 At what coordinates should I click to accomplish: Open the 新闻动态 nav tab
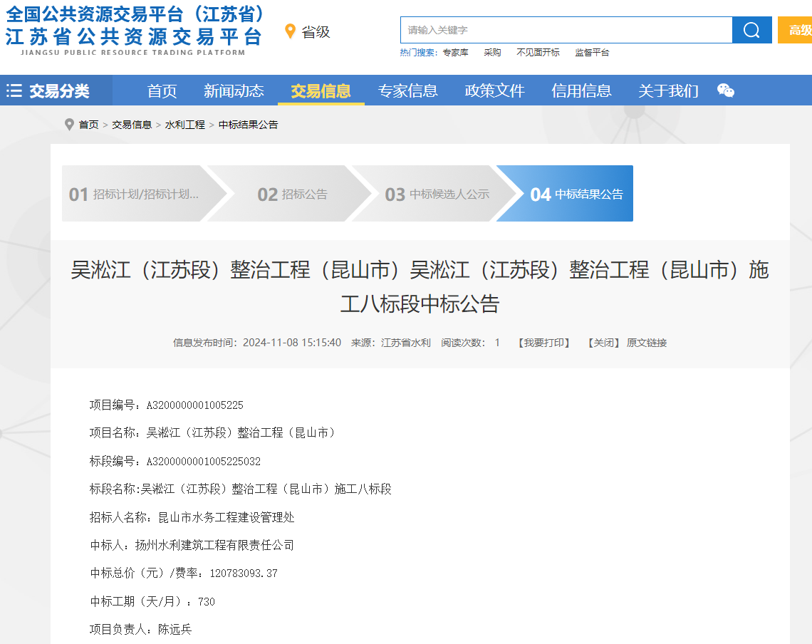coord(234,90)
